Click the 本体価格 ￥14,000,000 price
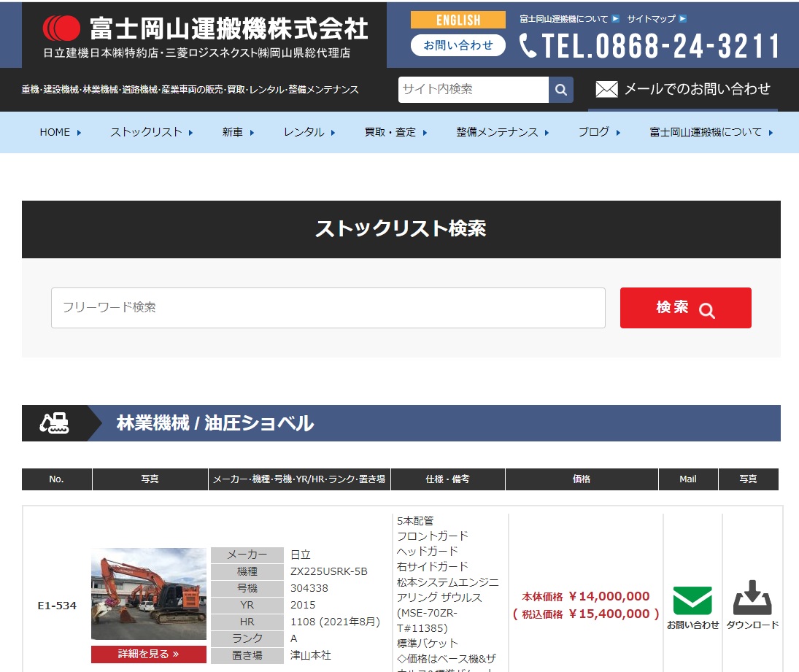 [586, 597]
